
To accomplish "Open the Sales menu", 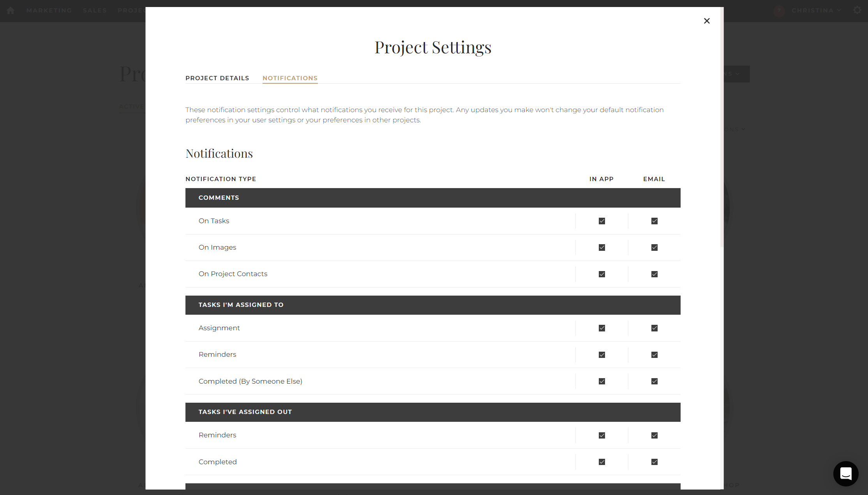I will click(x=94, y=11).
